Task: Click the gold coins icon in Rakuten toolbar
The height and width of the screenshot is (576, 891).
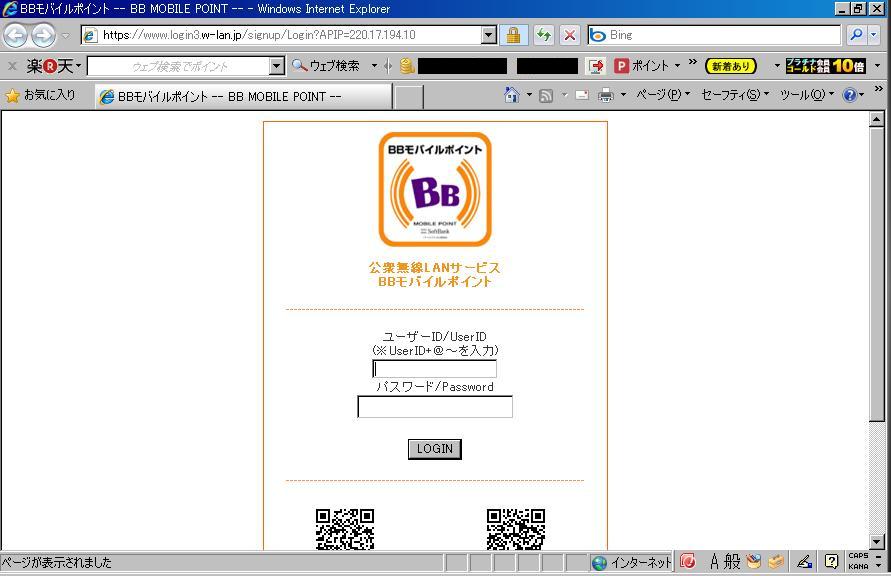Action: point(407,66)
